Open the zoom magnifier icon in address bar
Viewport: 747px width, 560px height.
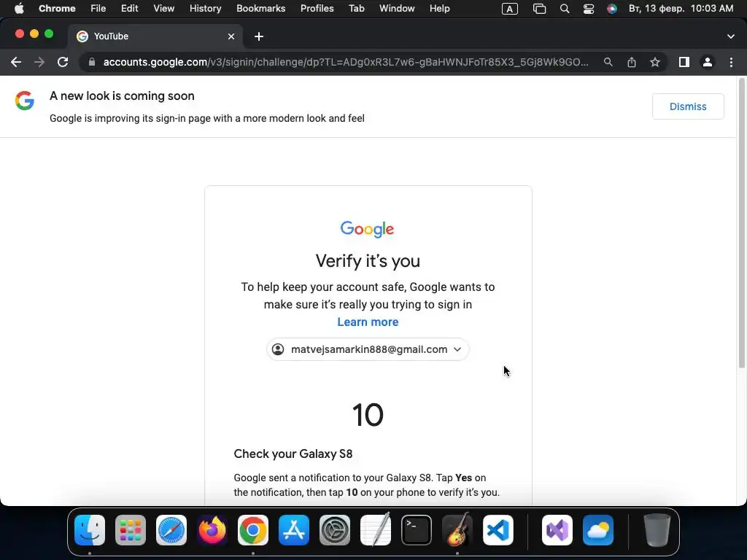tap(608, 63)
